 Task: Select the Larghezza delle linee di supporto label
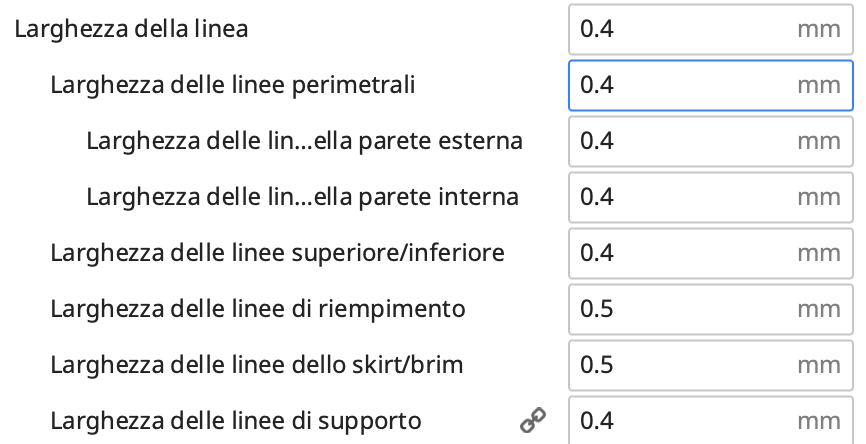coord(236,421)
